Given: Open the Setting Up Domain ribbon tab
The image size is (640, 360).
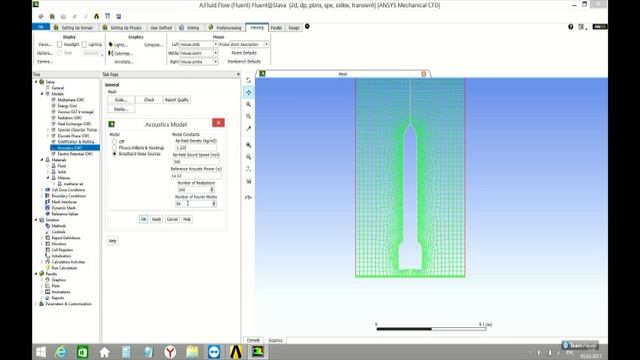Looking at the screenshot, I should pos(74,28).
